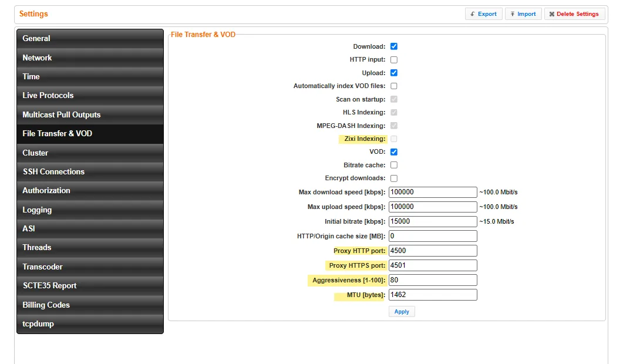Open the SCTE35 Report section
The height and width of the screenshot is (364, 623).
[90, 286]
